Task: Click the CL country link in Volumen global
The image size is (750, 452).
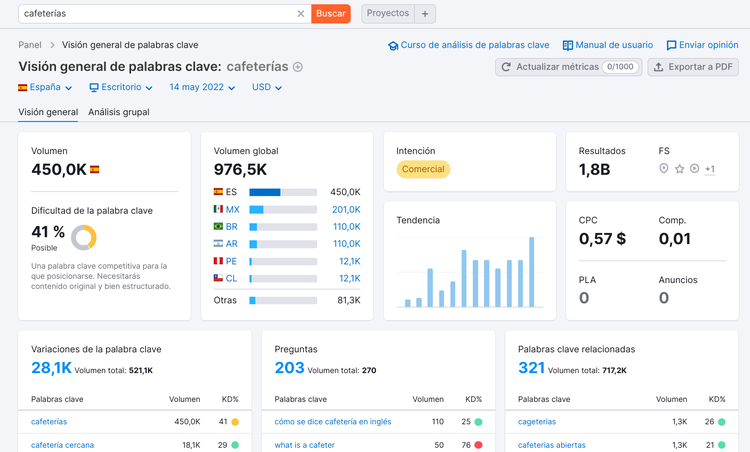Action: [x=232, y=278]
